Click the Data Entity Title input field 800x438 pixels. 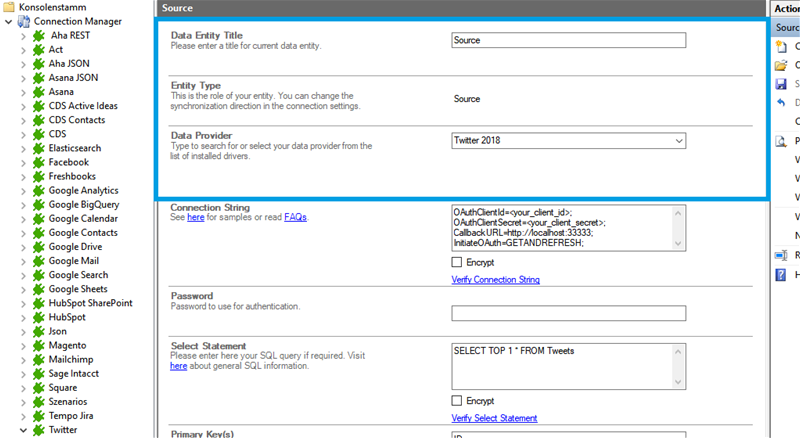(568, 41)
